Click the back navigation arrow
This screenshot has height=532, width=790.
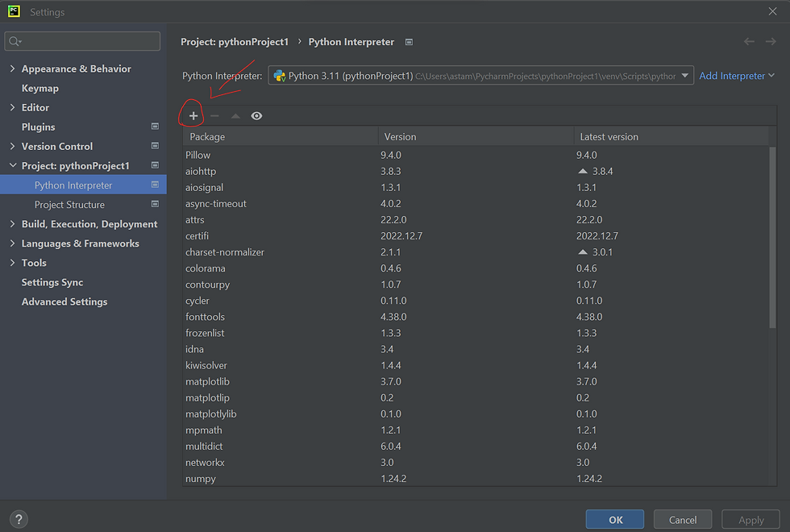click(x=749, y=42)
